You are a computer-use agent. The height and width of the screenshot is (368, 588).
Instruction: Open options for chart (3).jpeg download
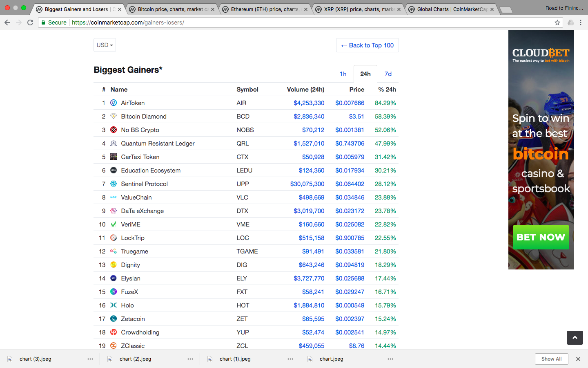point(90,359)
